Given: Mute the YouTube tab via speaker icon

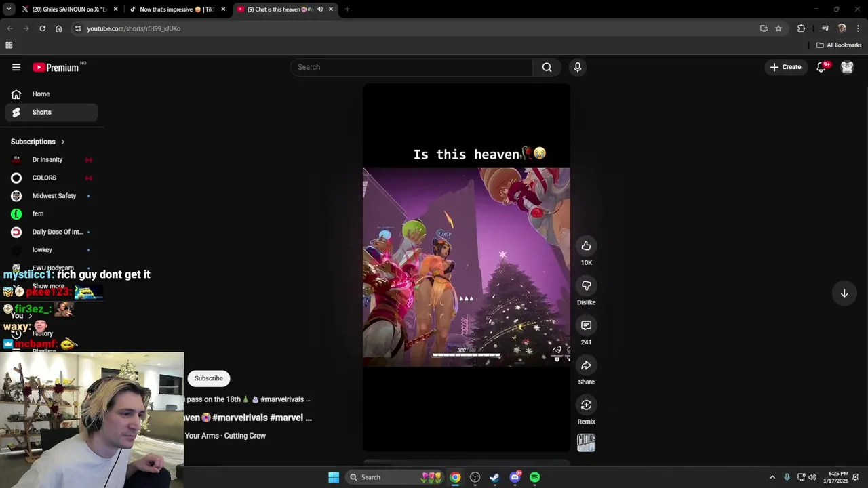Looking at the screenshot, I should tap(320, 9).
